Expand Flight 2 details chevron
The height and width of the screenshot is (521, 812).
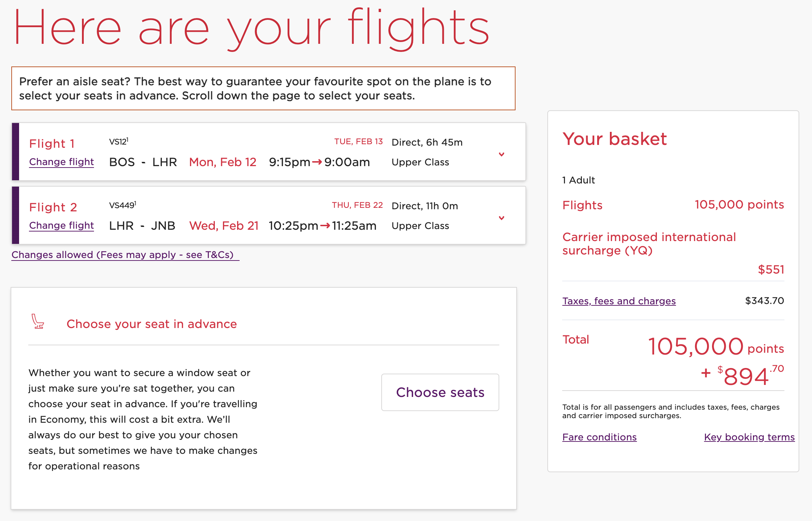click(501, 218)
